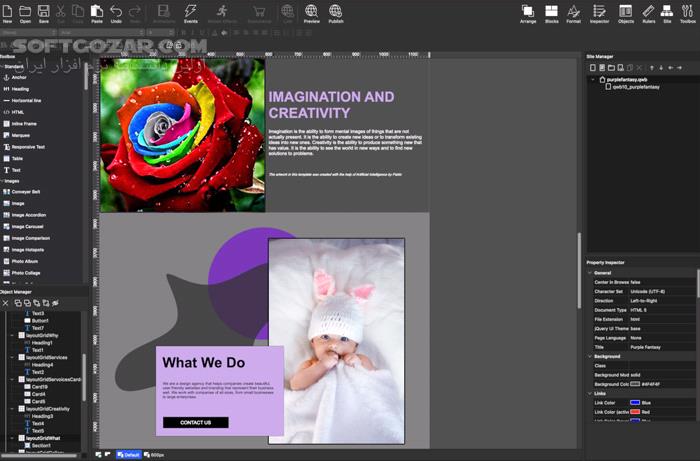Move page down arrow in Site Manager

pos(661,68)
